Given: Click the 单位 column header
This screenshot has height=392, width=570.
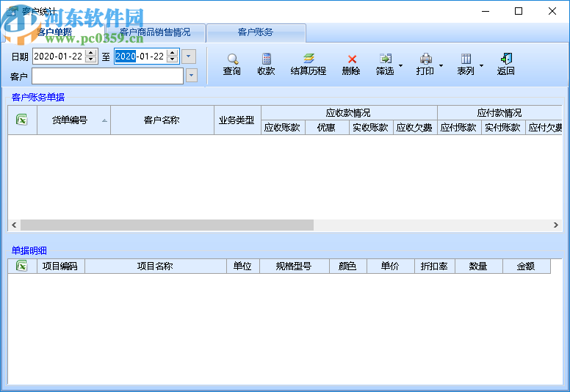Looking at the screenshot, I should [x=243, y=266].
